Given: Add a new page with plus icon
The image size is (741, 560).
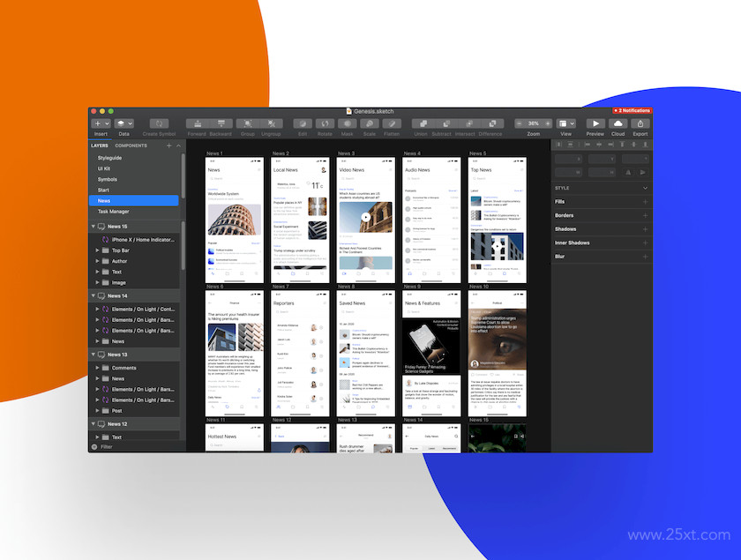Looking at the screenshot, I should point(168,146).
